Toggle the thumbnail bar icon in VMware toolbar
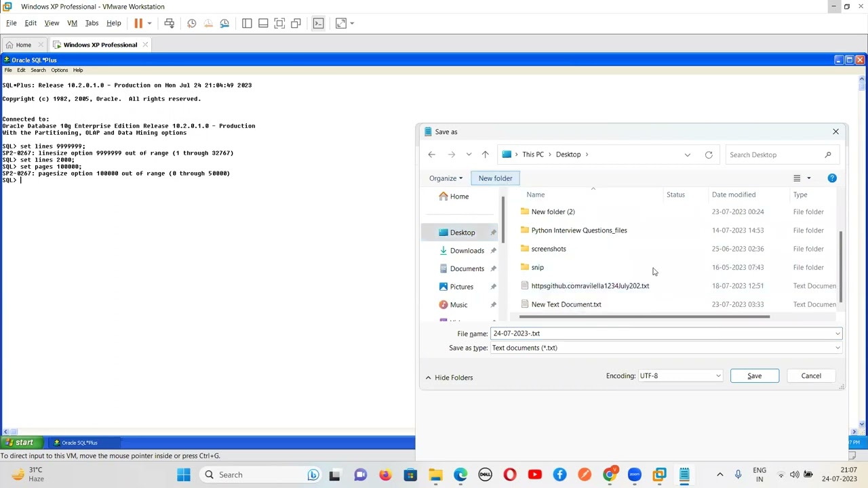 pyautogui.click(x=263, y=23)
